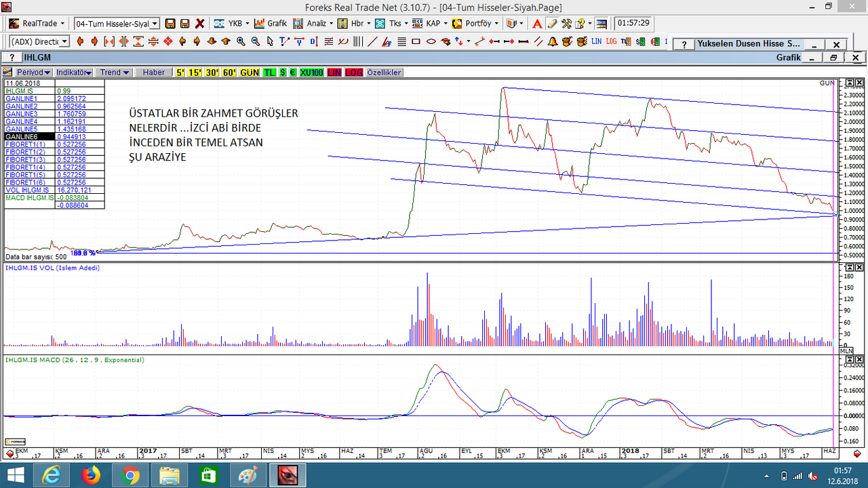Click the Windows Start button
The image size is (868, 488).
[15, 475]
